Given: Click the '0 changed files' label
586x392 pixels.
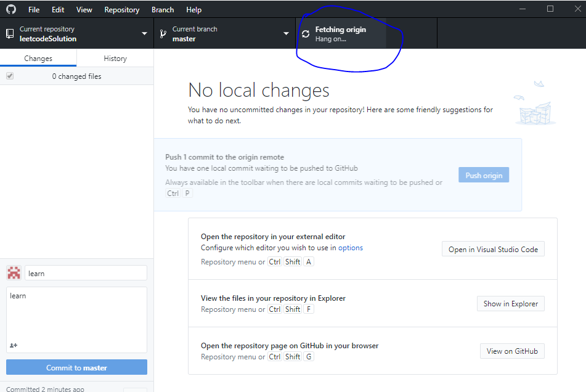Looking at the screenshot, I should pyautogui.click(x=76, y=76).
